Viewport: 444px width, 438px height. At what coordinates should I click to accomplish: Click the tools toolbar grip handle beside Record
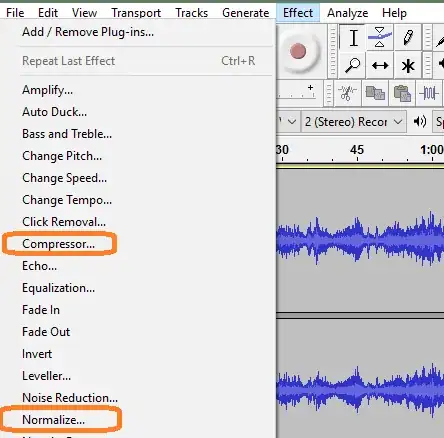(x=332, y=51)
